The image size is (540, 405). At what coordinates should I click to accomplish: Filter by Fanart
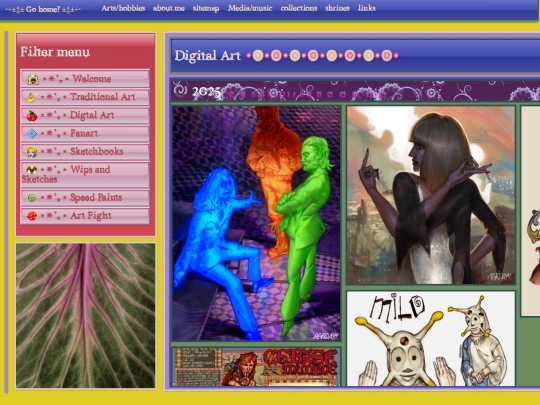[85, 133]
